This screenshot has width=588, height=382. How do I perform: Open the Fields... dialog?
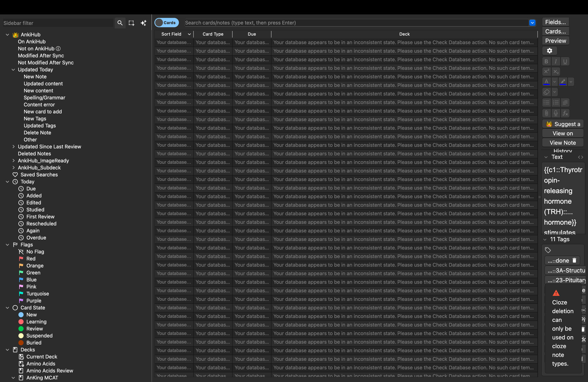pos(556,22)
